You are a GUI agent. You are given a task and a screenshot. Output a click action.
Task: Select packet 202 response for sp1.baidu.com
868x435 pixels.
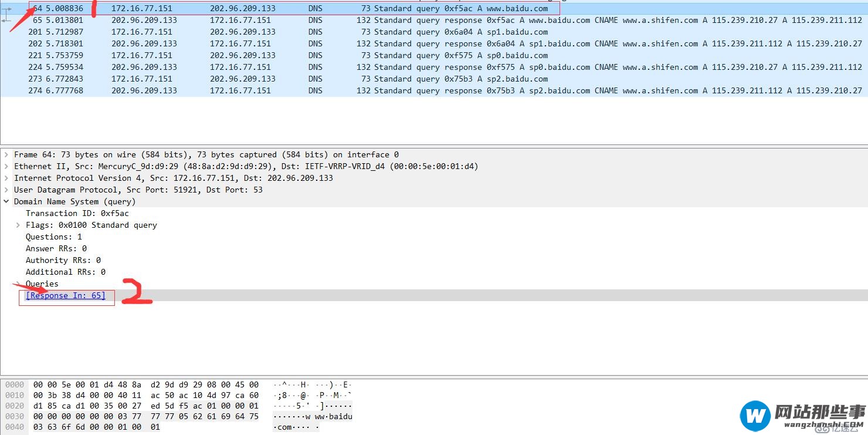click(x=434, y=43)
